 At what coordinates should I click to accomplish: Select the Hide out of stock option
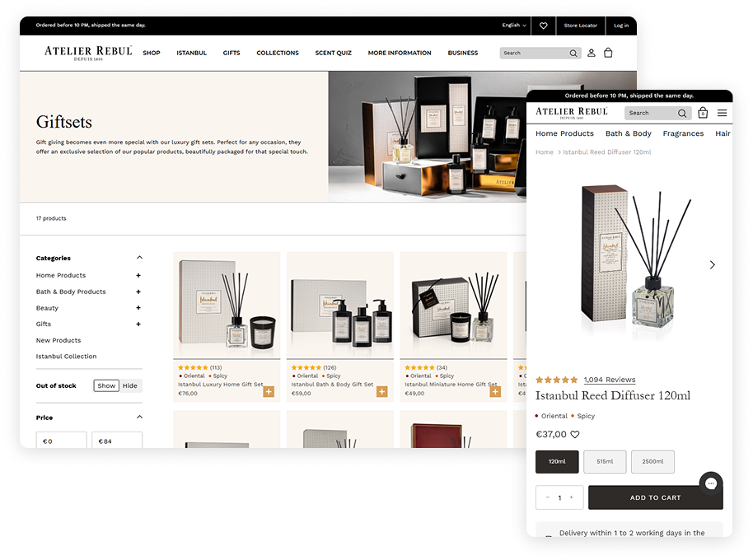click(x=130, y=385)
